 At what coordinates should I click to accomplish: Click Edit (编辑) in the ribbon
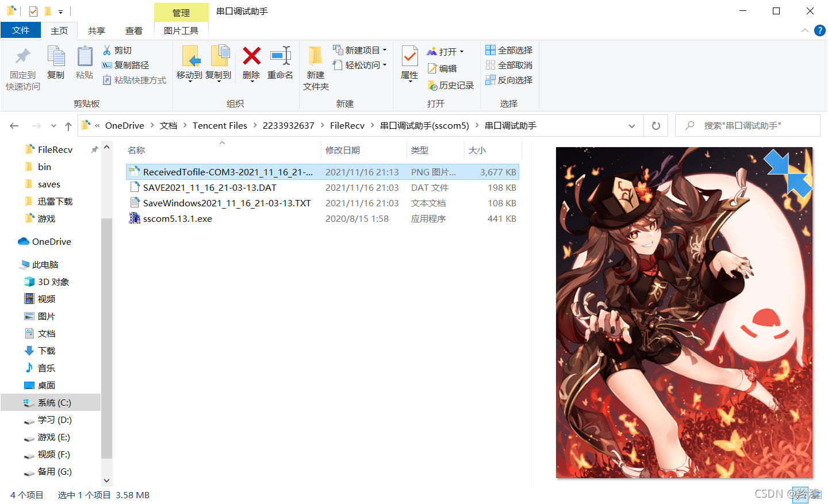click(x=442, y=68)
